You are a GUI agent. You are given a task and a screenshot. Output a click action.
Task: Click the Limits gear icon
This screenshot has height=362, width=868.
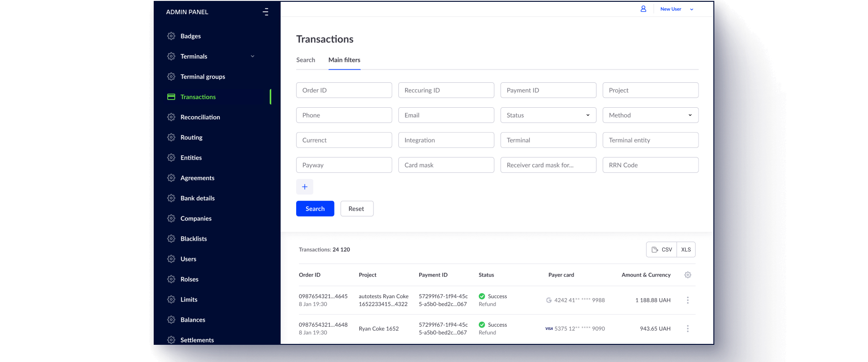tap(171, 300)
